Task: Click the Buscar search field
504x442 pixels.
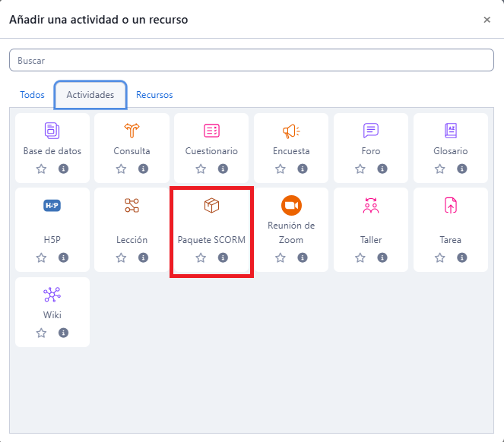Action: 252,60
